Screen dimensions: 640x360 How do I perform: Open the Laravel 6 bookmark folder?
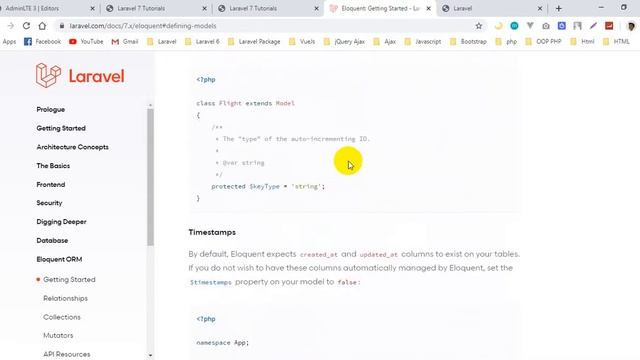202,41
